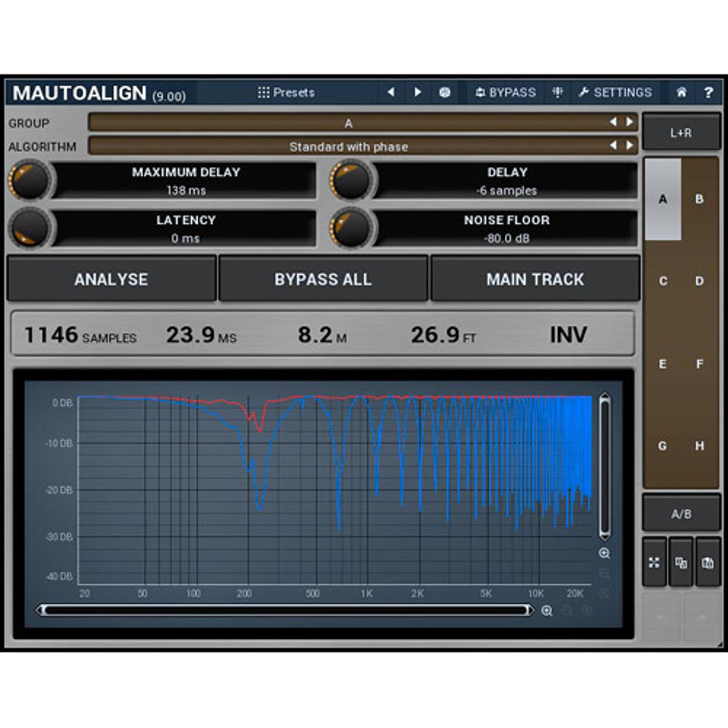The image size is (728, 728).
Task: Click the four-dots morph icon button
Action: (x=654, y=562)
